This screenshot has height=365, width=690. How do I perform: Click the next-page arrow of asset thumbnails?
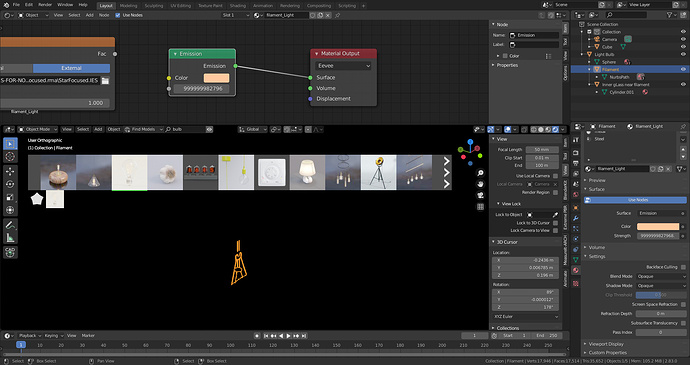pos(446,173)
